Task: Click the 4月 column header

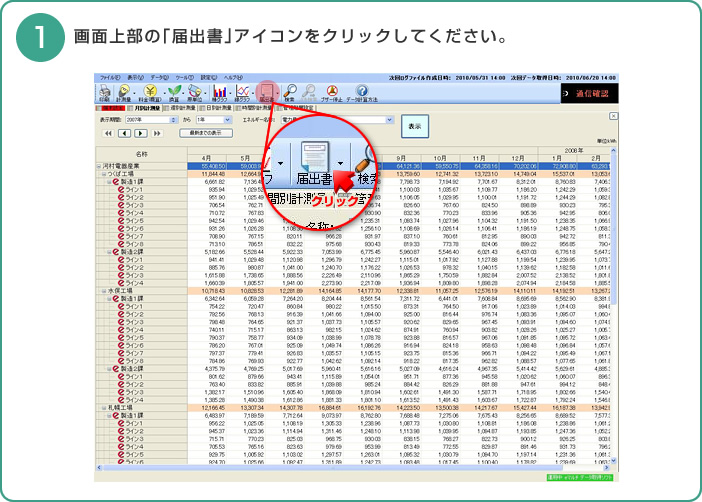Action: (206, 158)
